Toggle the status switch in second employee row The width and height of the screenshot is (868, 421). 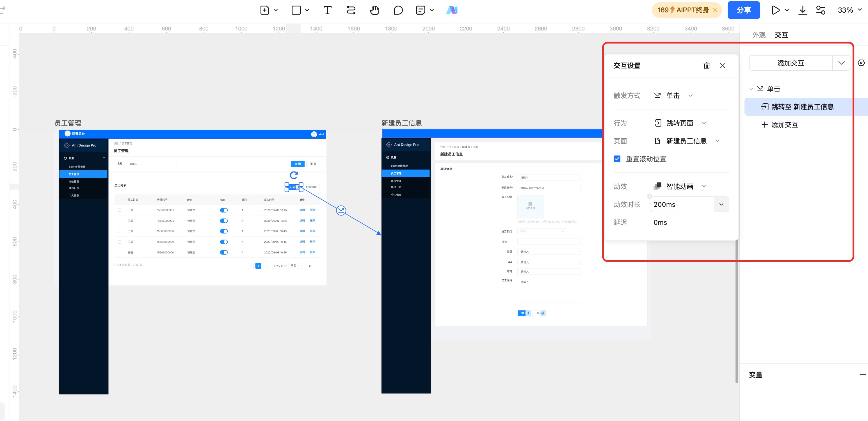tap(224, 221)
